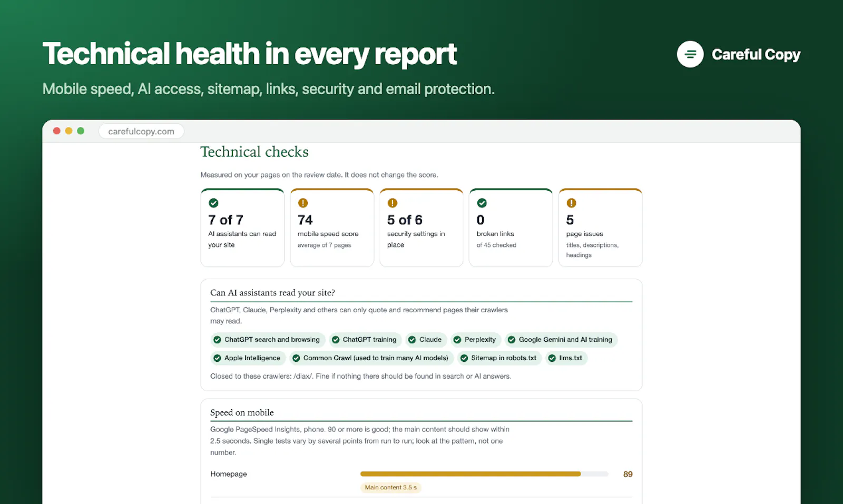Click the warning icon on the '5' page issues card

click(572, 203)
